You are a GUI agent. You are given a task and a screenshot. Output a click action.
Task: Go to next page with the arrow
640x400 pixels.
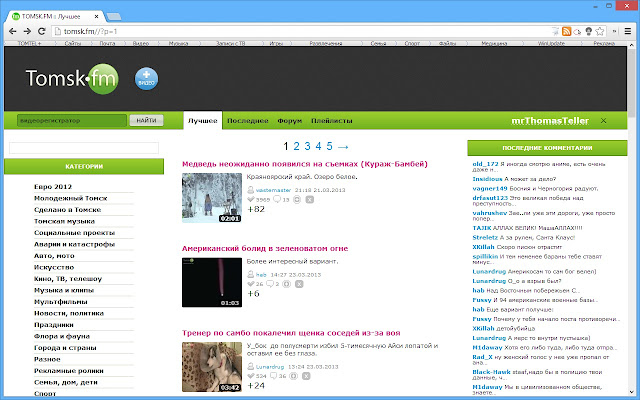(343, 146)
